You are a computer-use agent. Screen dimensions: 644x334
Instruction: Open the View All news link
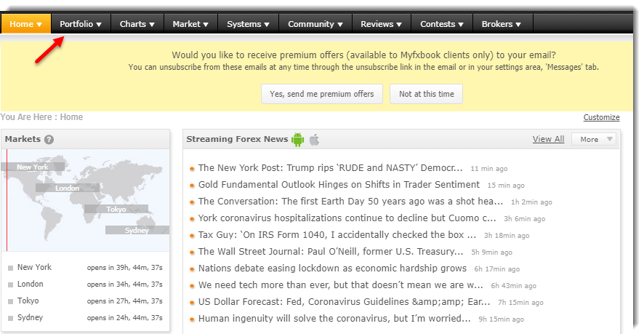548,139
